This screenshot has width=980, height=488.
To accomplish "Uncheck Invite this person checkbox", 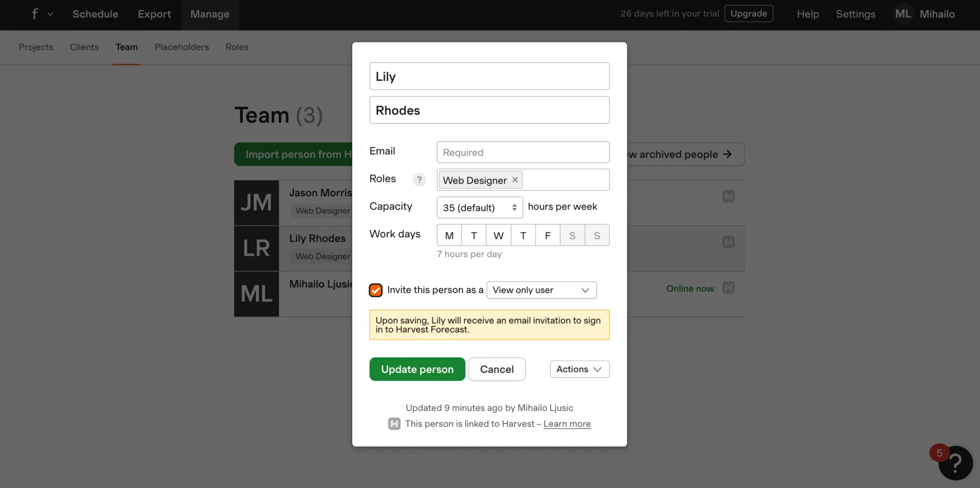I will pyautogui.click(x=376, y=290).
